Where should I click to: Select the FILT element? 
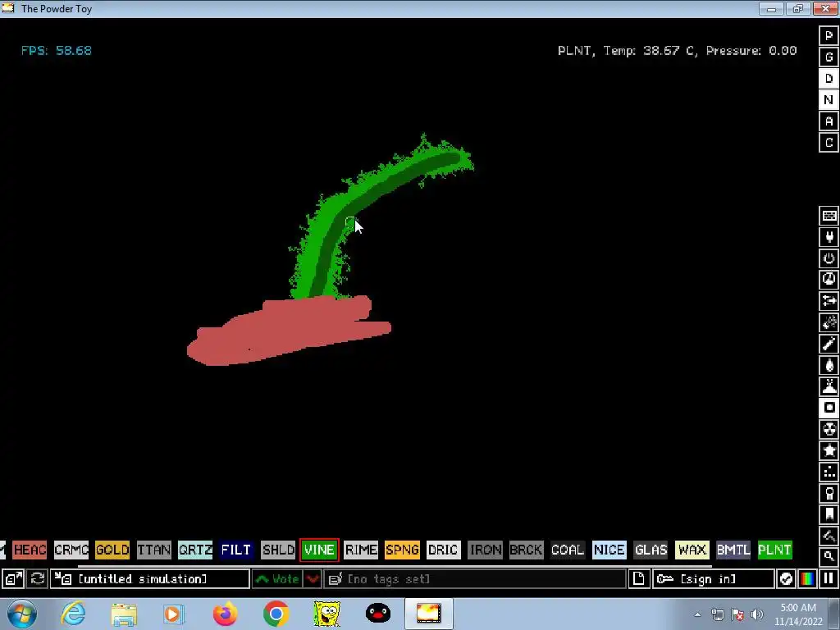[236, 550]
